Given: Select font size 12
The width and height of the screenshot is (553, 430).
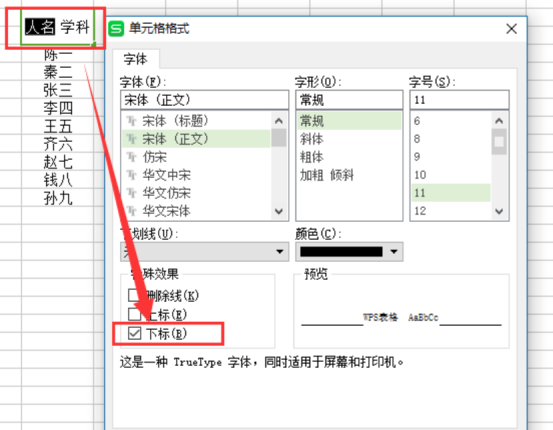Looking at the screenshot, I should click(451, 211).
